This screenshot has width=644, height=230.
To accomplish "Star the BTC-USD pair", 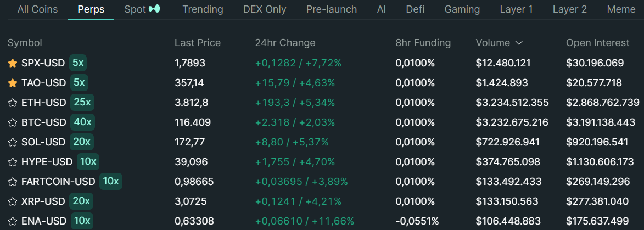I will (x=13, y=122).
